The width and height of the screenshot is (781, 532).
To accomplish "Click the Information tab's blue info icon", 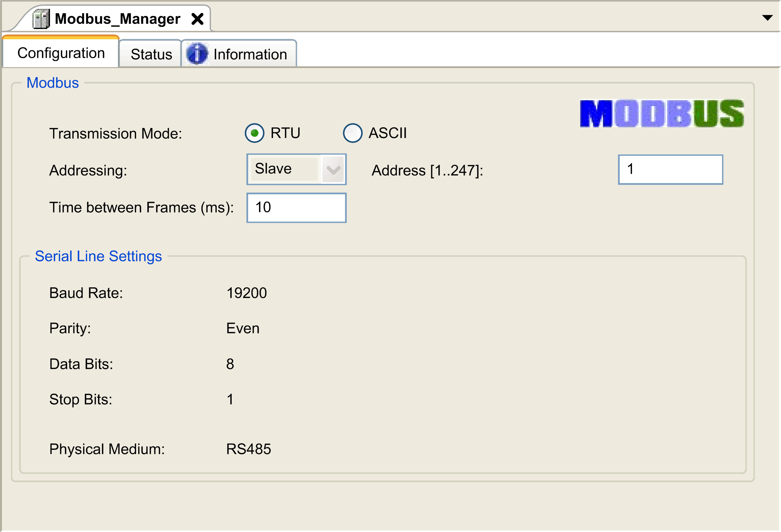I will (197, 53).
